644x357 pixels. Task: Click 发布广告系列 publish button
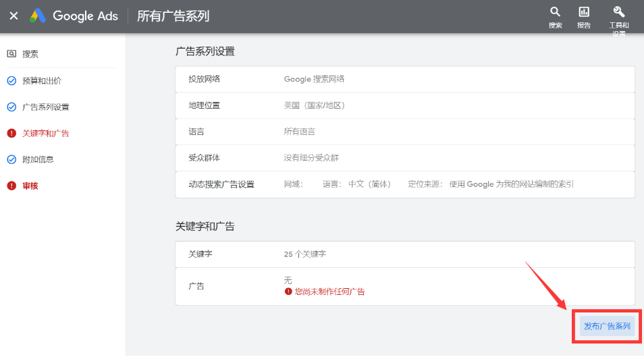pyautogui.click(x=607, y=326)
